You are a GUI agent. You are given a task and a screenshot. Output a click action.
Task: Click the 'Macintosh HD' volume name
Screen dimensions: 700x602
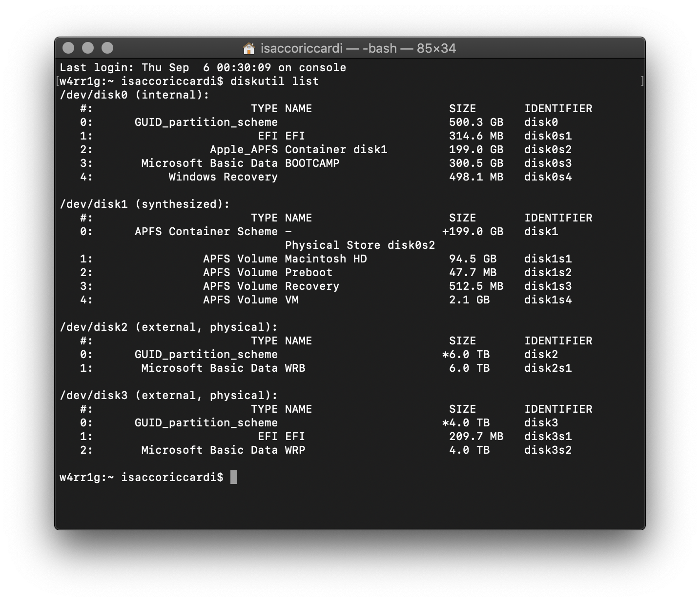point(326,259)
